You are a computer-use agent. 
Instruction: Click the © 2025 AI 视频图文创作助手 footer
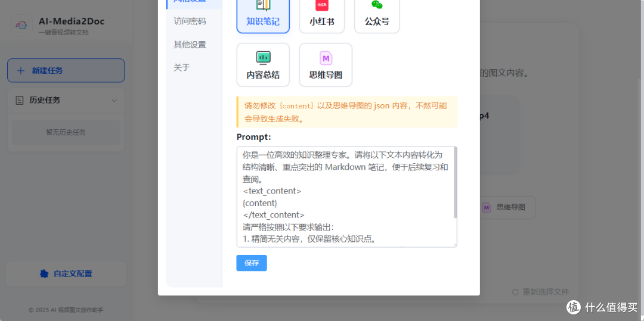point(66,310)
